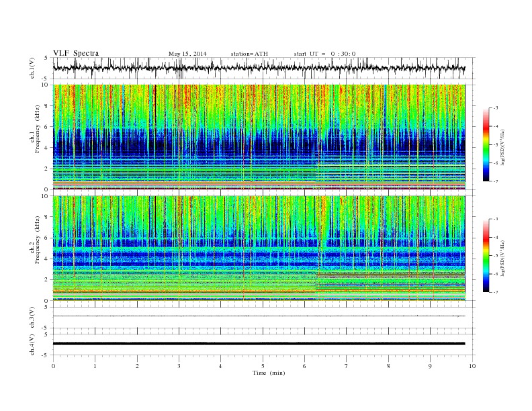Screen dimensions: 532x411
Task: Click the ch.1 Frequency (kHz) axis label
Action: [35, 129]
